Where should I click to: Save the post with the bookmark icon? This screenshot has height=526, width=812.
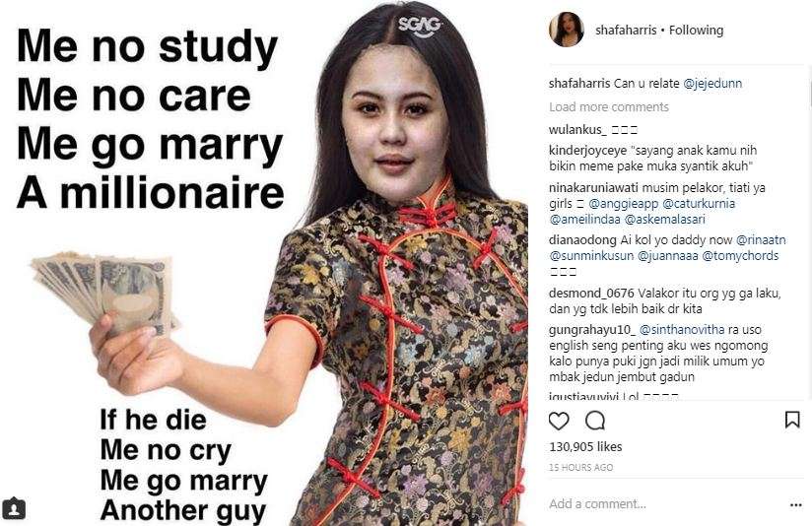click(x=792, y=420)
